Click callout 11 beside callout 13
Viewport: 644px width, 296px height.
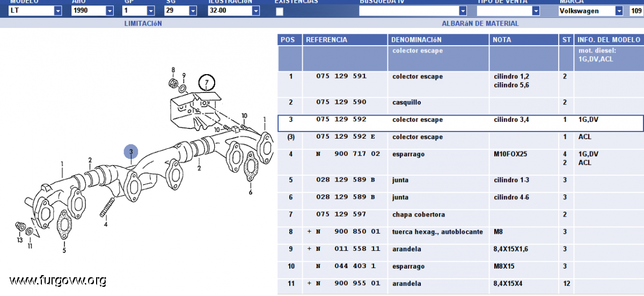pos(30,246)
